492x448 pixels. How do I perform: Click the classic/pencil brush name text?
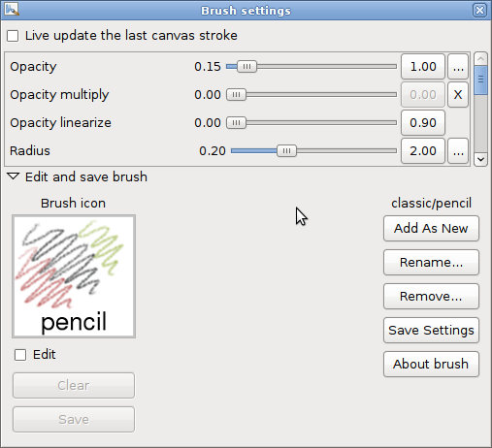(x=431, y=204)
